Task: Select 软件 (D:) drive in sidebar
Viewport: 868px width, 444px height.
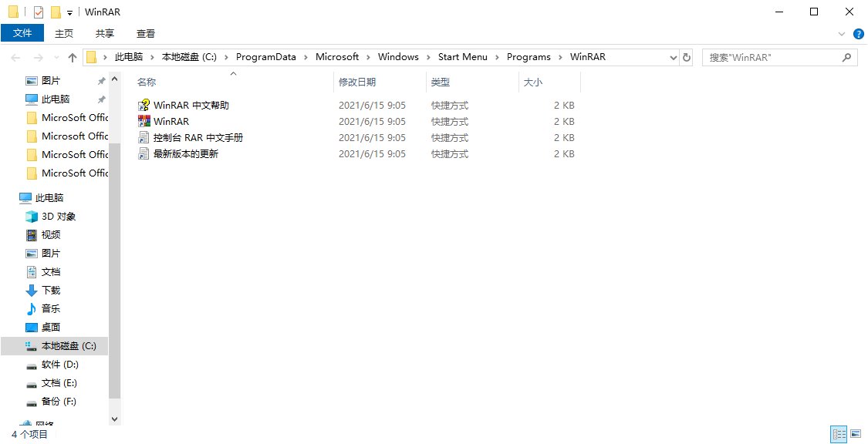Action: tap(60, 365)
